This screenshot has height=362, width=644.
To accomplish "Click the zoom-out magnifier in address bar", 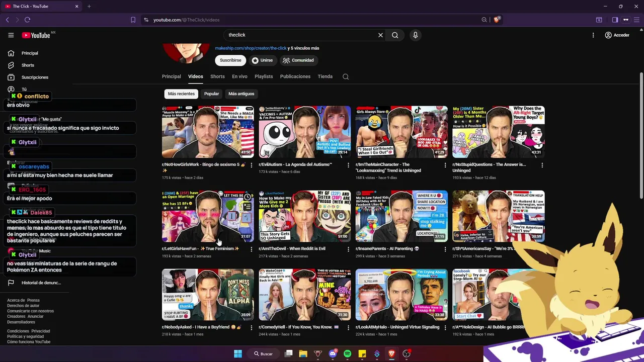I will (x=484, y=20).
